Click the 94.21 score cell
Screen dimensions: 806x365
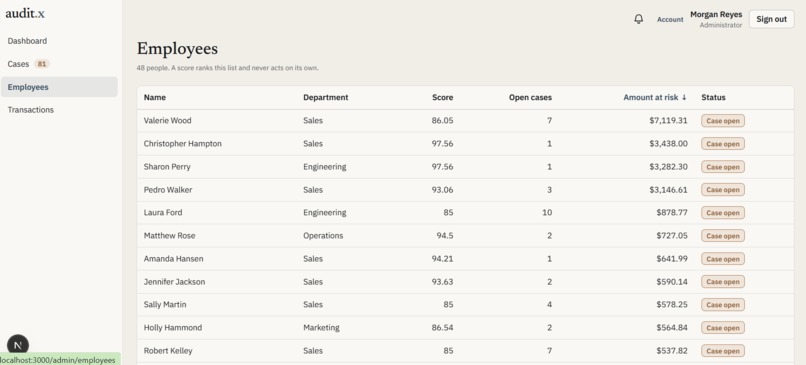coord(443,259)
